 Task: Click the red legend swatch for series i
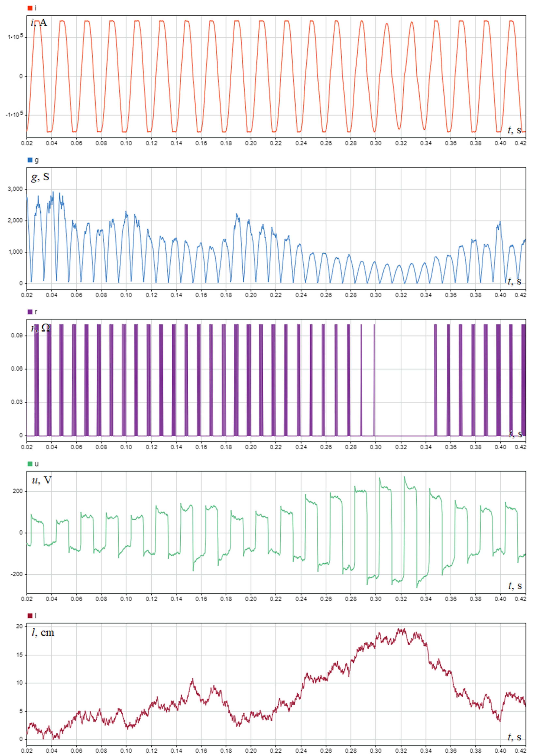click(x=30, y=8)
